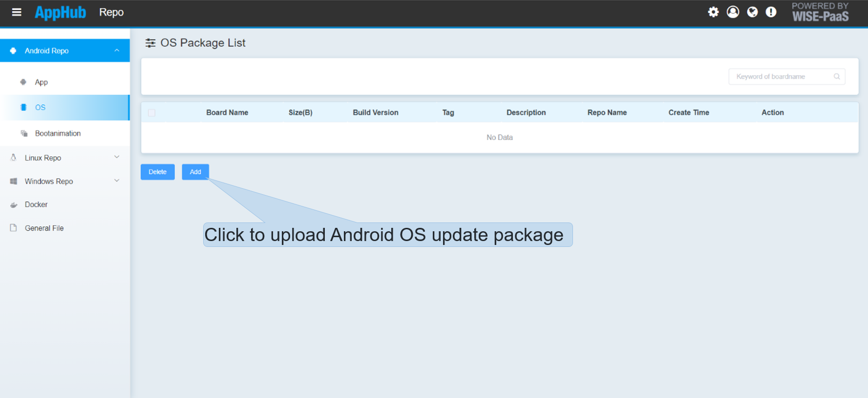Collapse the Android Repo section

(65, 51)
